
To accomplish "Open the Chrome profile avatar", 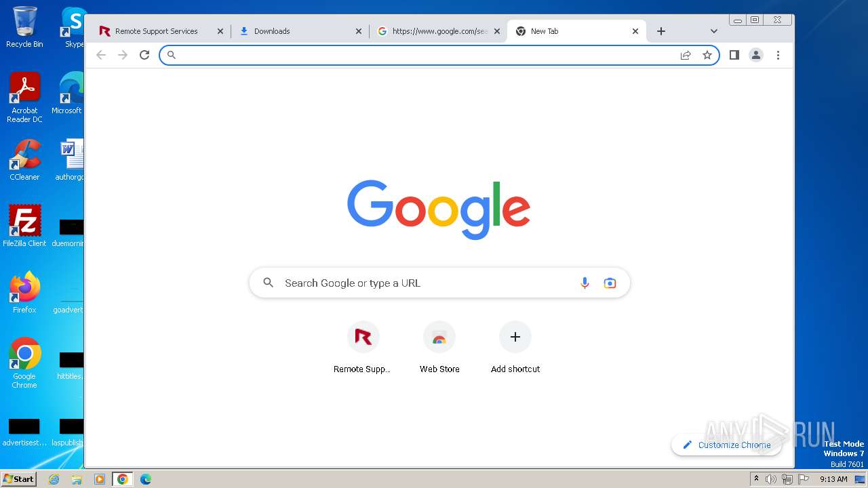I will coord(756,55).
